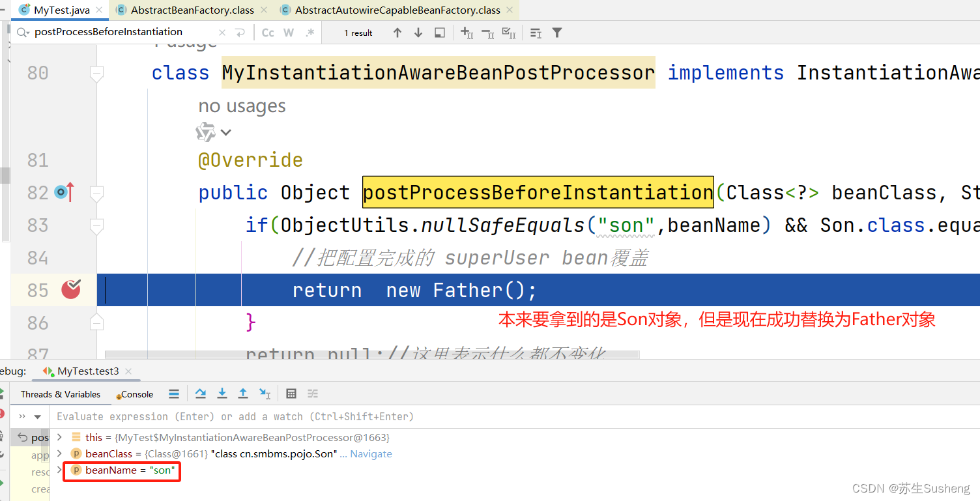Click the new line search icon
Viewport: 980px width, 501px height.
tap(240, 33)
